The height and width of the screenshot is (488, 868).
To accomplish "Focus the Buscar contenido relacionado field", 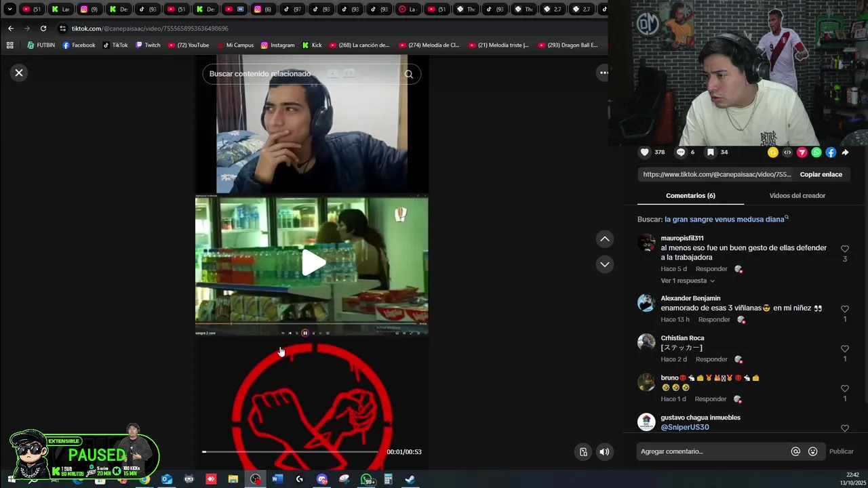I will [303, 74].
